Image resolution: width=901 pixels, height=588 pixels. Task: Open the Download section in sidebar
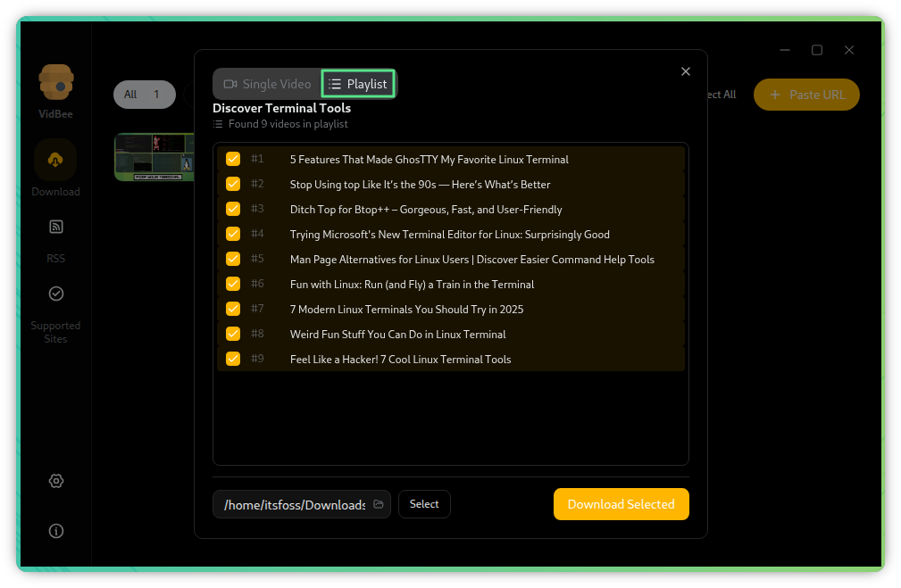point(55,161)
